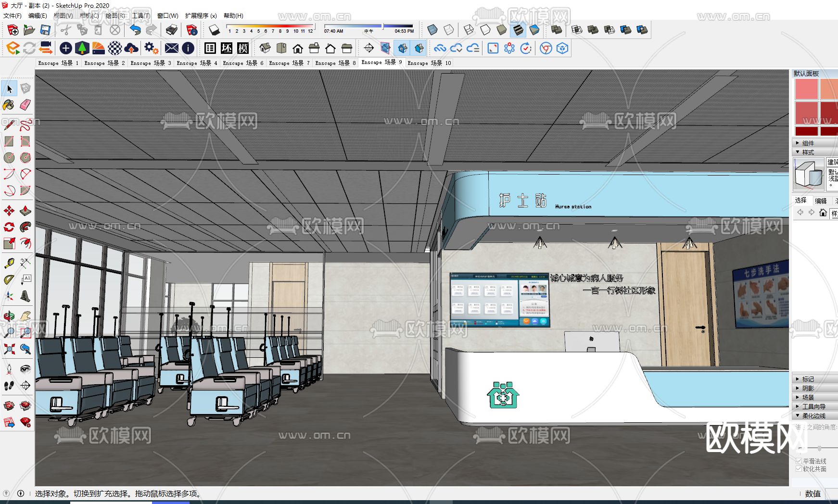This screenshot has width=838, height=504.
Task: Select the 3D Text tool
Action: (25, 296)
